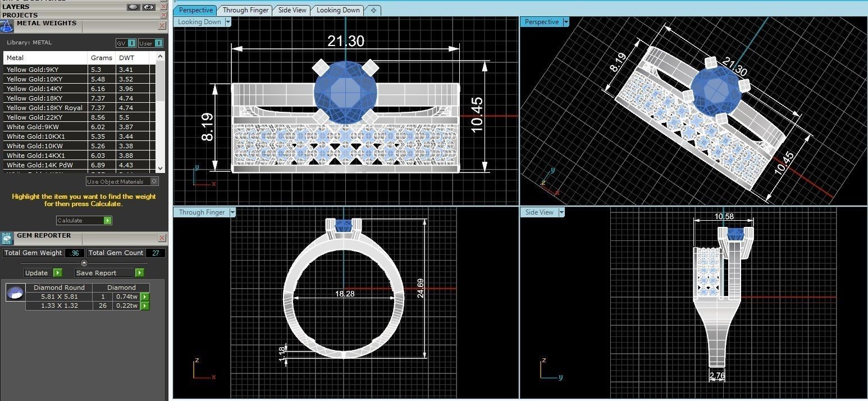Click the Total Gem Weight value field
The image size is (868, 401).
pos(74,253)
